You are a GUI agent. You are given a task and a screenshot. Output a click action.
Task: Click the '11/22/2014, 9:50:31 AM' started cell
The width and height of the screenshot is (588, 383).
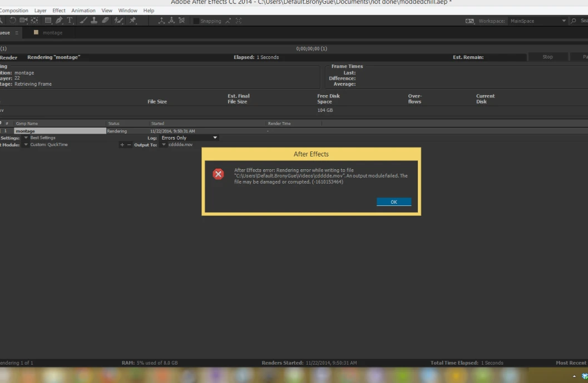pos(172,131)
